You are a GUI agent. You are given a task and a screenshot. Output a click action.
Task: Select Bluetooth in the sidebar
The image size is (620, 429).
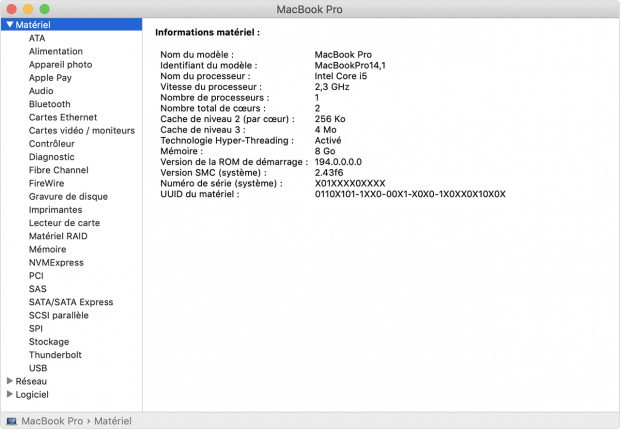(49, 104)
